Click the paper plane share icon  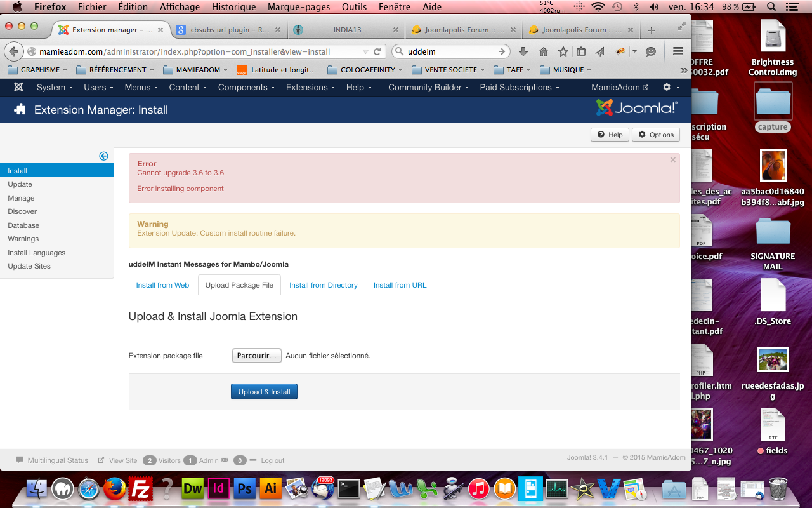pyautogui.click(x=600, y=51)
